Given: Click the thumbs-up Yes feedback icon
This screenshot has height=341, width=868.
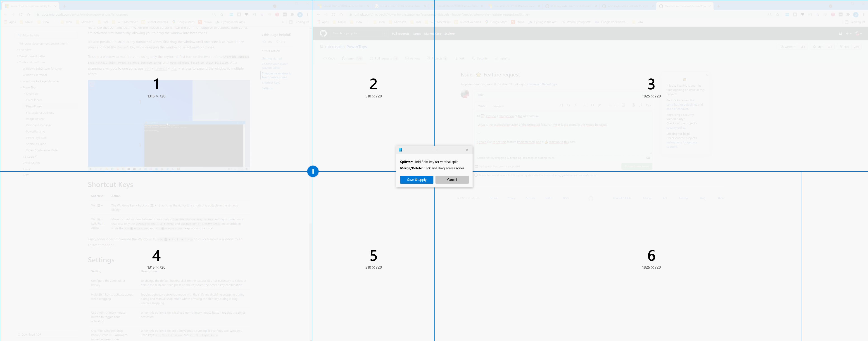Looking at the screenshot, I should 264,42.
